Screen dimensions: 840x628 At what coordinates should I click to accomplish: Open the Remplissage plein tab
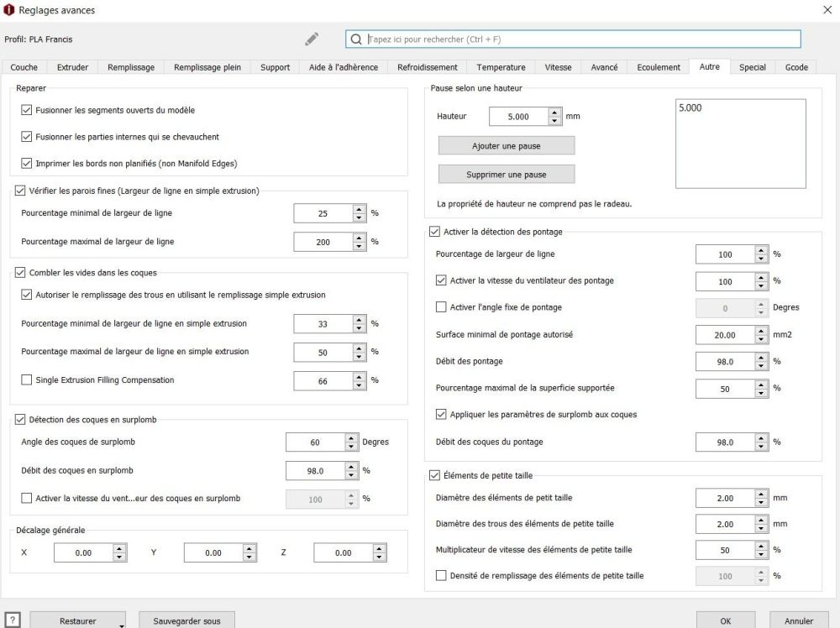pyautogui.click(x=207, y=67)
